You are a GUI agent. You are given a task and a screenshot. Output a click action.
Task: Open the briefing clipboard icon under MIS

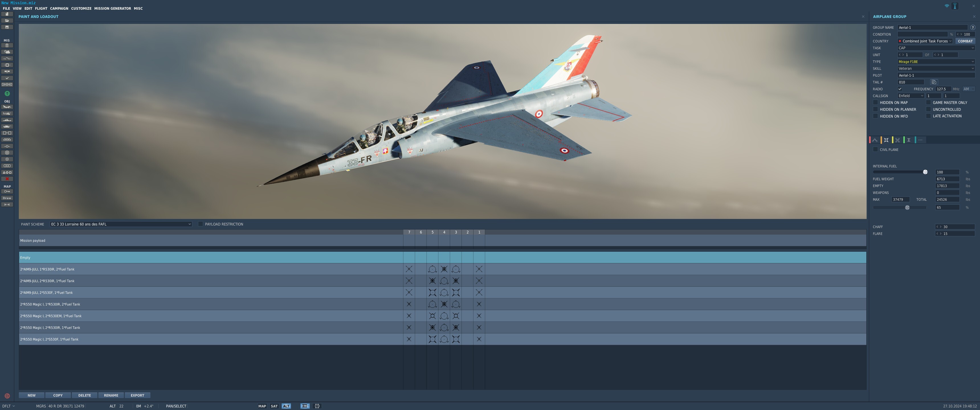coord(7,45)
